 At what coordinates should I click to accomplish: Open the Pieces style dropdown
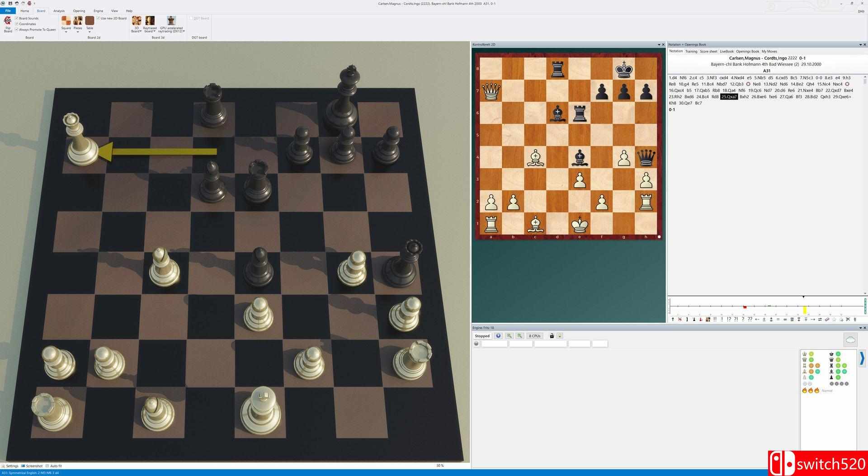78,24
